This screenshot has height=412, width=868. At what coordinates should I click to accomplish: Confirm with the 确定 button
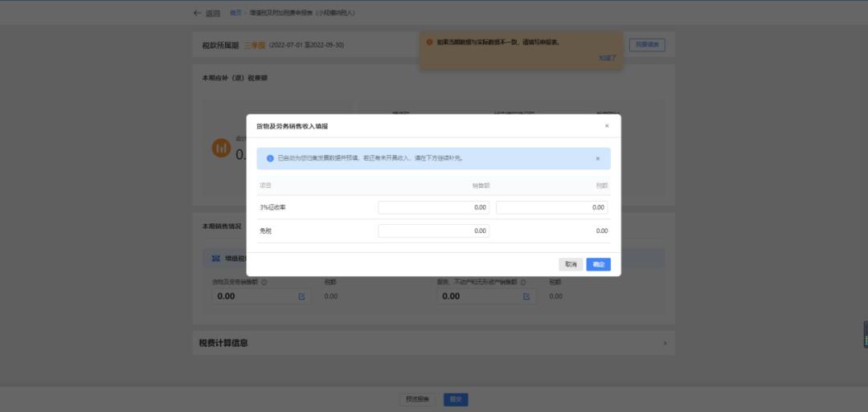tap(598, 264)
